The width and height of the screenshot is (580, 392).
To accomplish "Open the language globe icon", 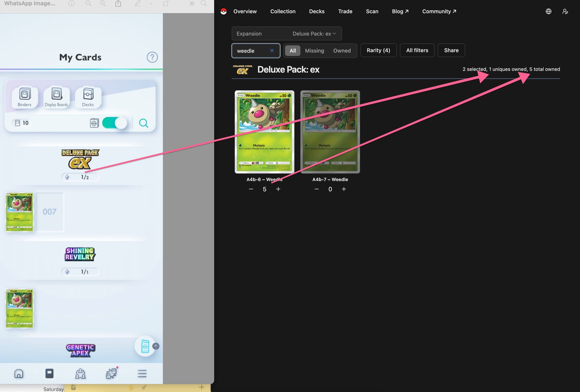I will pos(549,11).
